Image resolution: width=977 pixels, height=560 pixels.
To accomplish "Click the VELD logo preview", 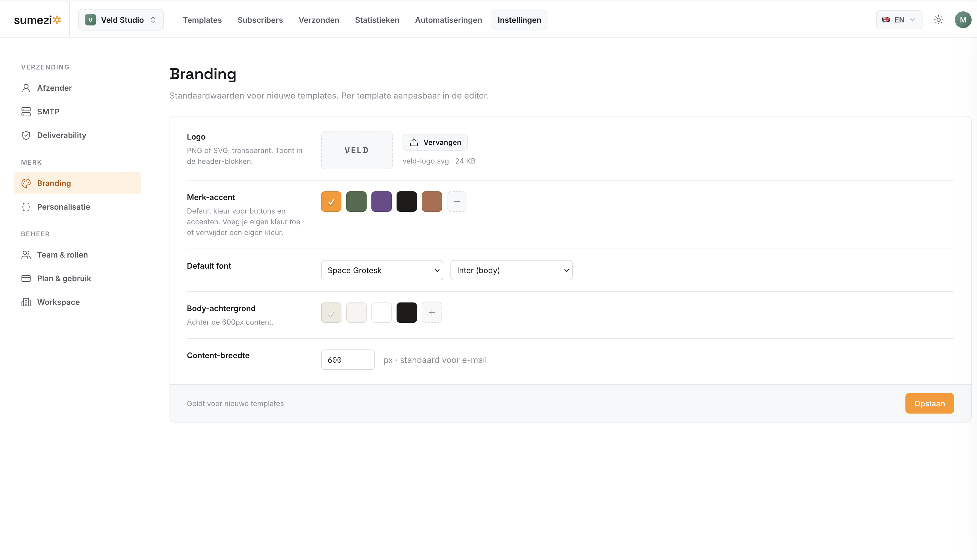I will [x=357, y=150].
